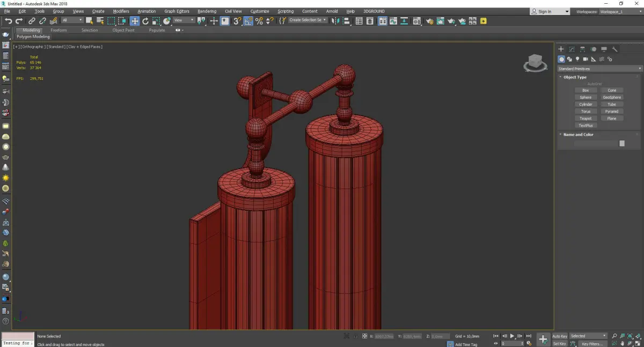Open Select by Name list icon
This screenshot has width=644, height=347.
tap(100, 21)
